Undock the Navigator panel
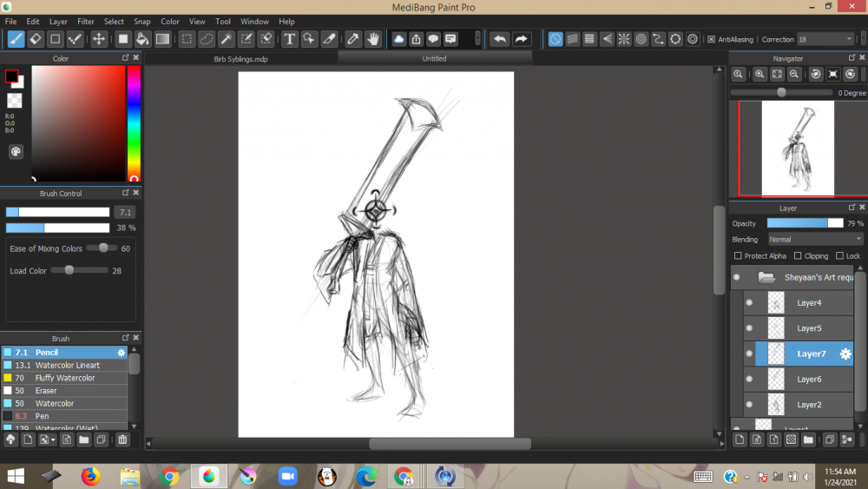Image resolution: width=868 pixels, height=489 pixels. coord(852,57)
